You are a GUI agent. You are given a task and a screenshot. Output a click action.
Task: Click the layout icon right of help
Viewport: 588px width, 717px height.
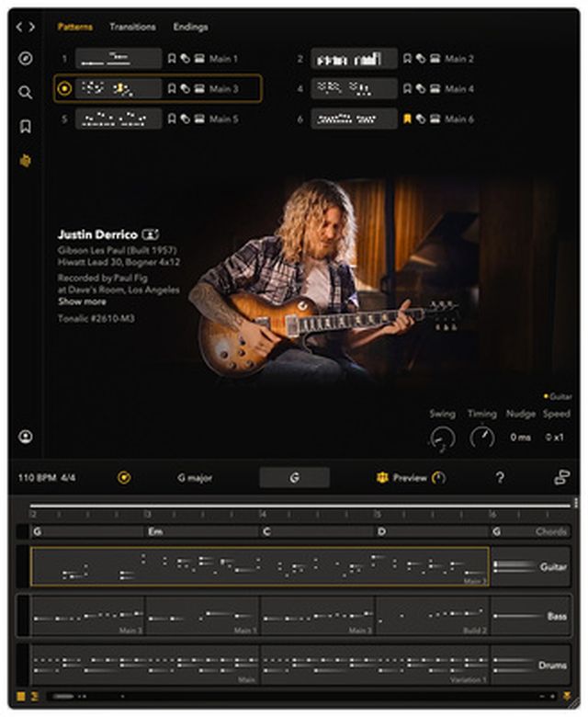[x=562, y=478]
